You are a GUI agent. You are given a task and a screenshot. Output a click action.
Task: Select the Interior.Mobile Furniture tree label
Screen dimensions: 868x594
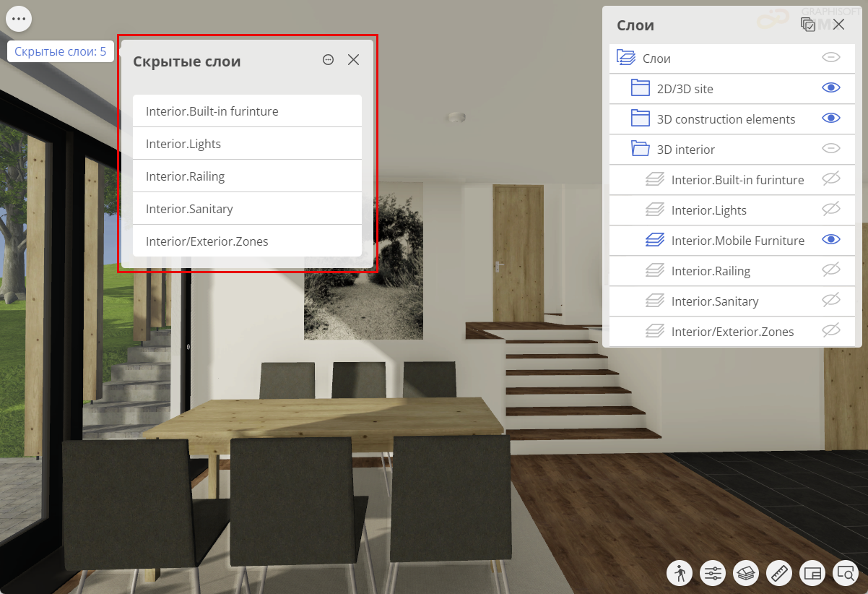(737, 241)
